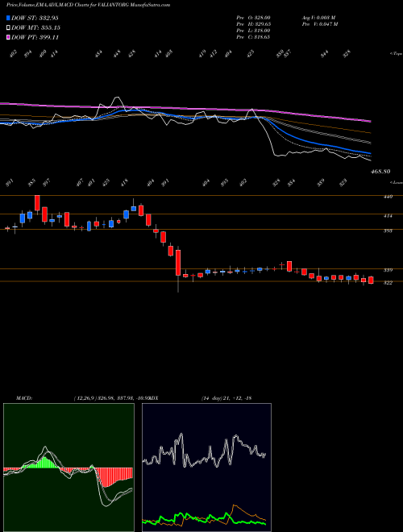Click the MACD (12,26,9) values label
The width and height of the screenshot is (403, 532).
[x=112, y=398]
